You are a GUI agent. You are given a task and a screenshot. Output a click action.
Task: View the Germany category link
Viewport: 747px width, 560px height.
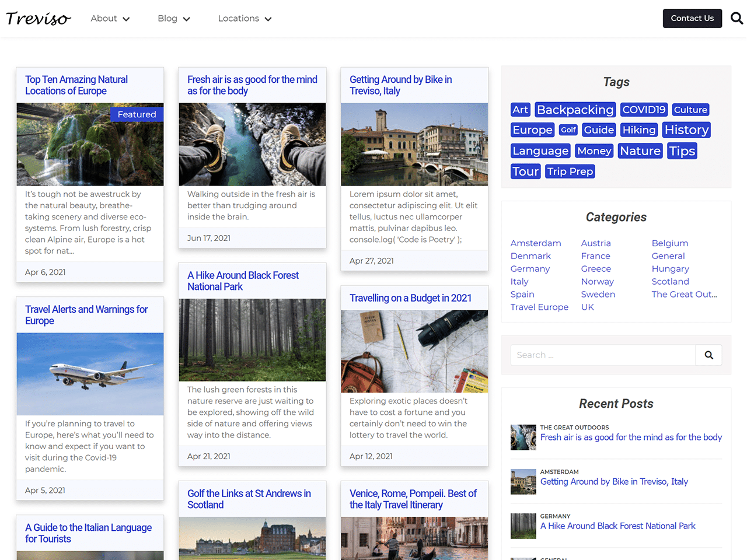point(530,269)
